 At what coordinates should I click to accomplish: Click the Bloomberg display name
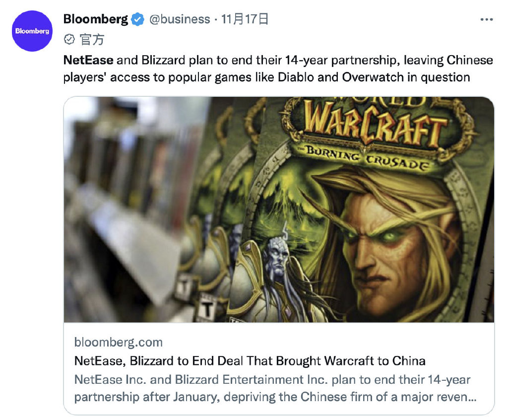pos(96,19)
